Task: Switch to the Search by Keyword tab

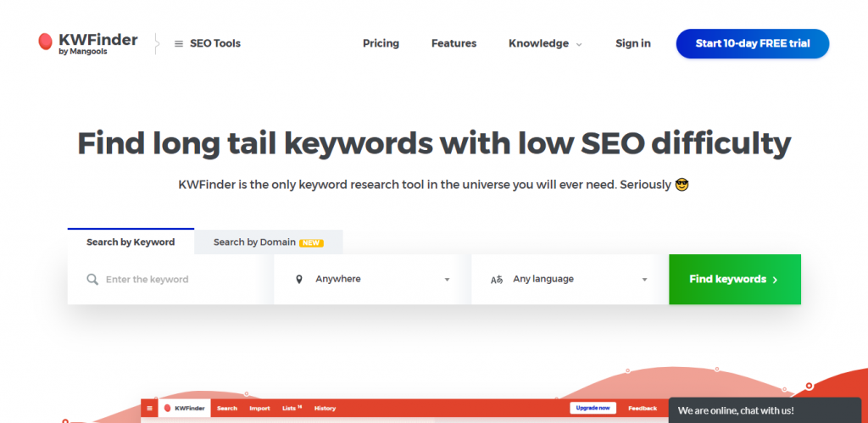Action: pos(131,242)
